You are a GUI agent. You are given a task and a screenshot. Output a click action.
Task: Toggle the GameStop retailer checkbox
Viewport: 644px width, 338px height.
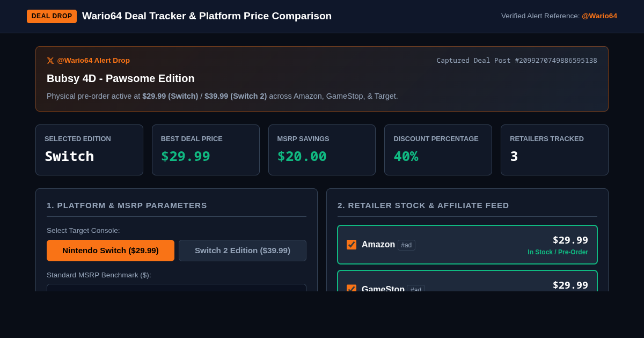(352, 289)
